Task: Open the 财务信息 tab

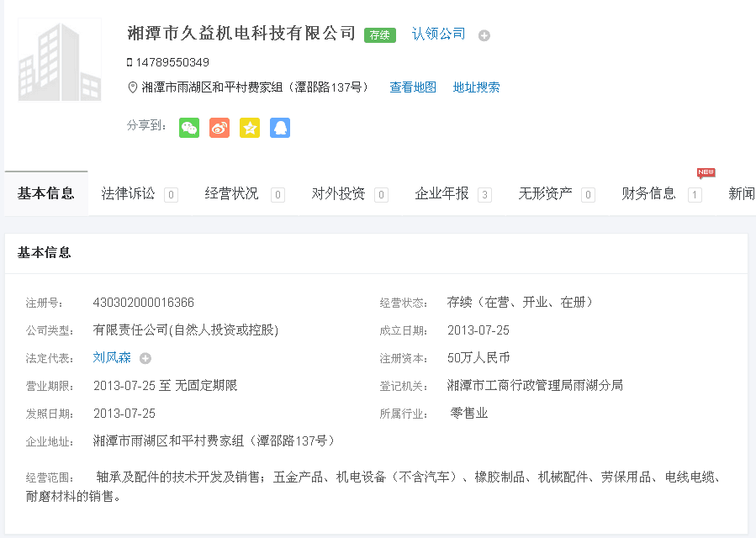Action: tap(649, 193)
